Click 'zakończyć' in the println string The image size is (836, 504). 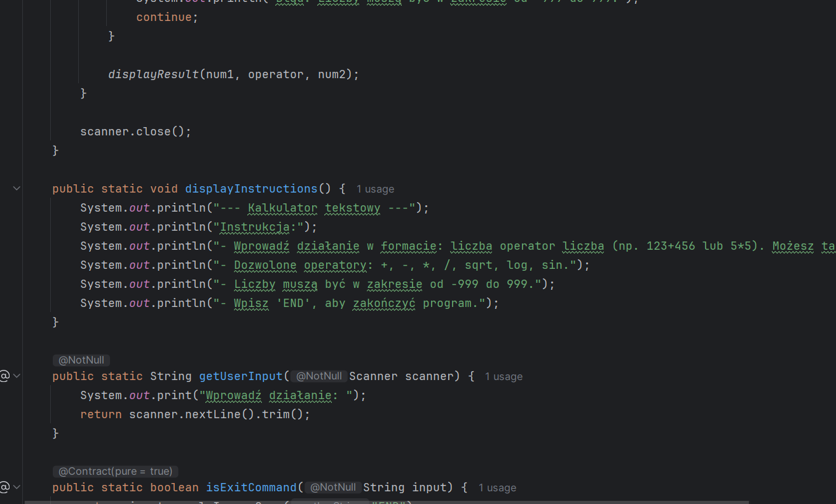(384, 303)
